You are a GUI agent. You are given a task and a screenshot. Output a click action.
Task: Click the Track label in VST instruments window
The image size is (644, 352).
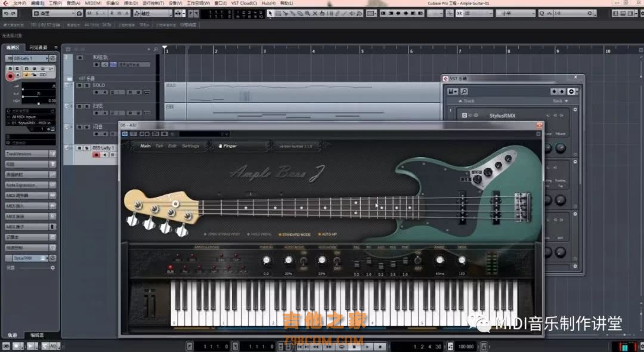coord(469,101)
